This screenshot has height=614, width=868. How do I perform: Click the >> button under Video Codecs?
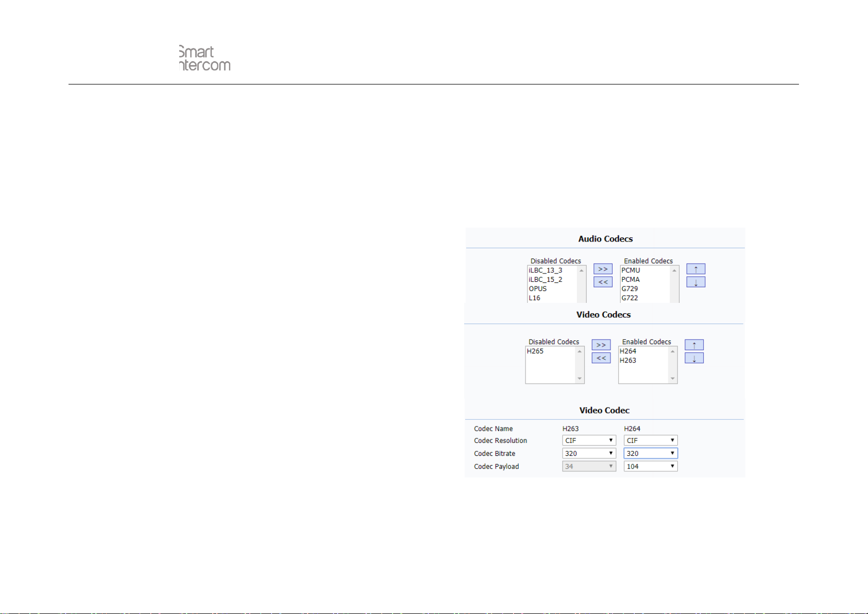(601, 345)
